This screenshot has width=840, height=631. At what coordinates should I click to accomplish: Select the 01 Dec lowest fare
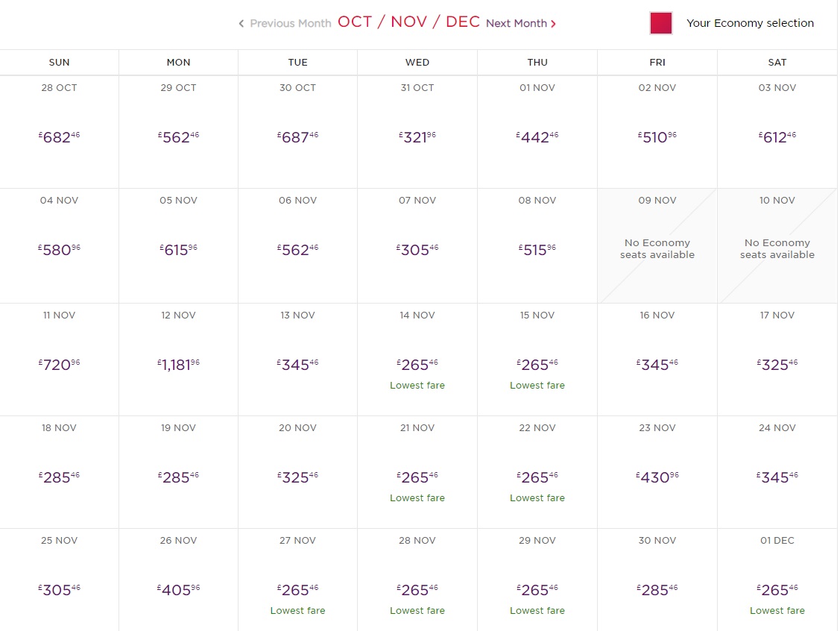(x=777, y=590)
